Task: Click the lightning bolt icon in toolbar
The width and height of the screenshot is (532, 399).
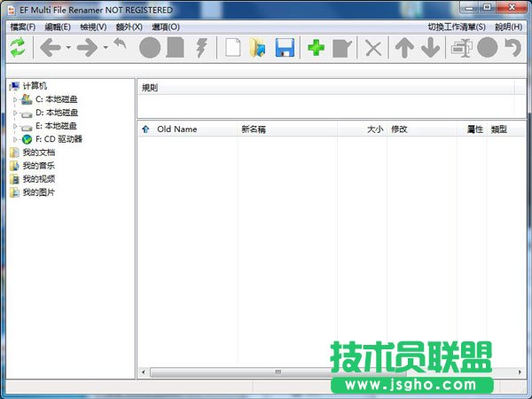Action: pos(201,48)
